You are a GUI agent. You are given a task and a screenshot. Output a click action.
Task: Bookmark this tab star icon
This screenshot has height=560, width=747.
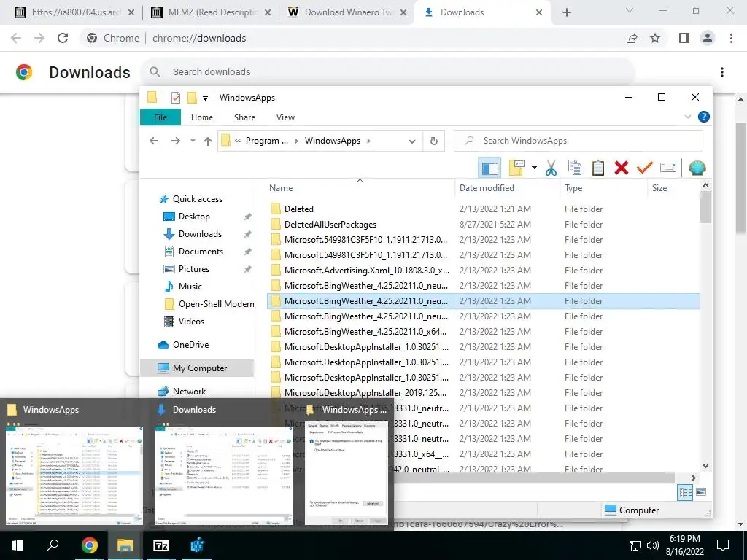click(655, 38)
